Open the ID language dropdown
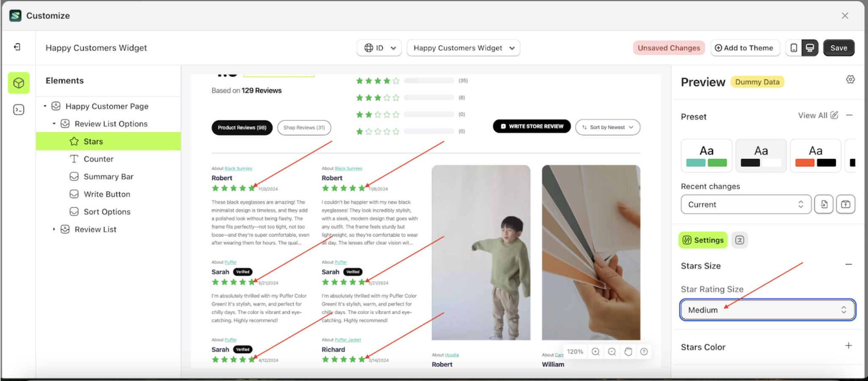Screen dimensions: 868x381 click(380, 48)
